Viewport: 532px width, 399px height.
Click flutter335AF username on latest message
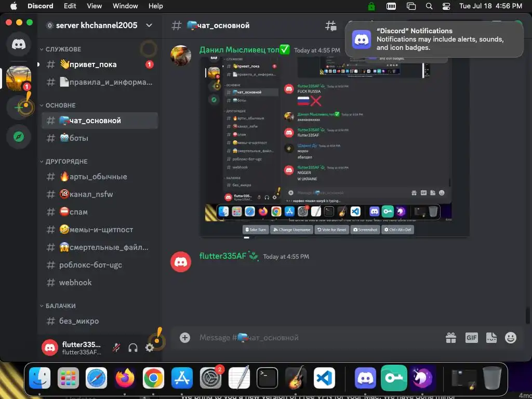click(222, 256)
